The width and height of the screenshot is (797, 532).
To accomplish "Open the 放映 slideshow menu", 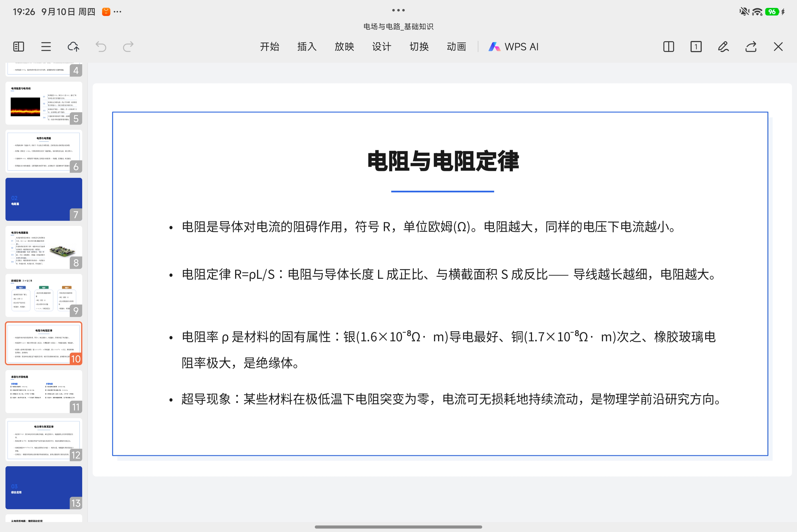I will click(344, 47).
